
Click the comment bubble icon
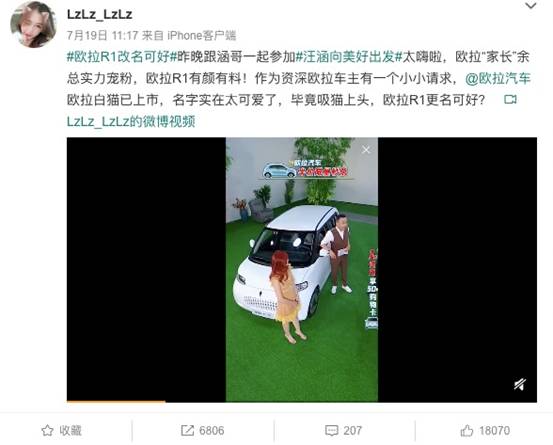tap(332, 431)
